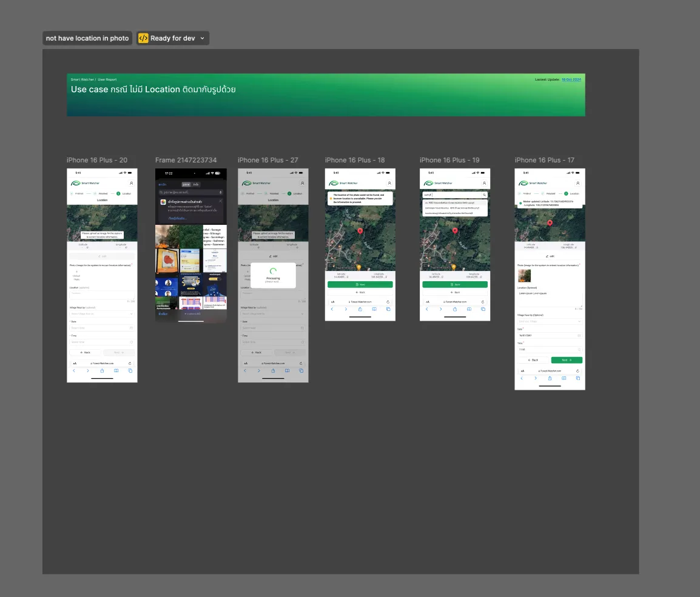700x597 pixels.
Task: Select the 'iPhone 16 Plus - 20' frame title
Action: point(97,160)
